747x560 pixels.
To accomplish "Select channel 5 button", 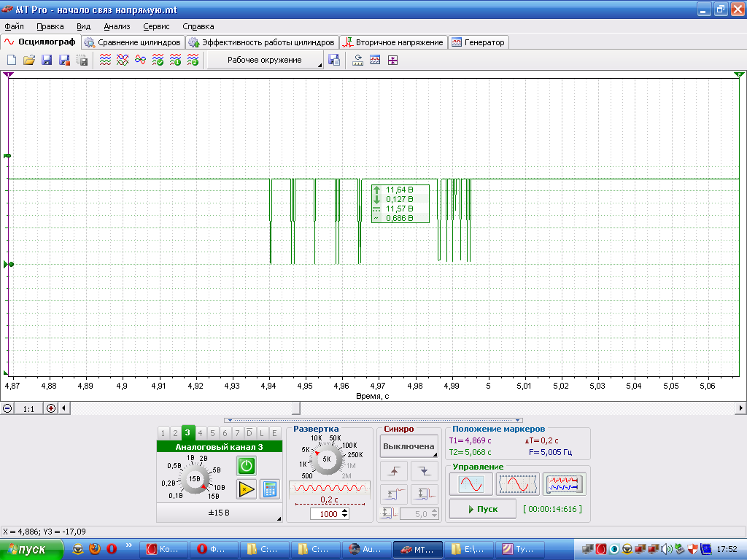I will click(x=212, y=433).
